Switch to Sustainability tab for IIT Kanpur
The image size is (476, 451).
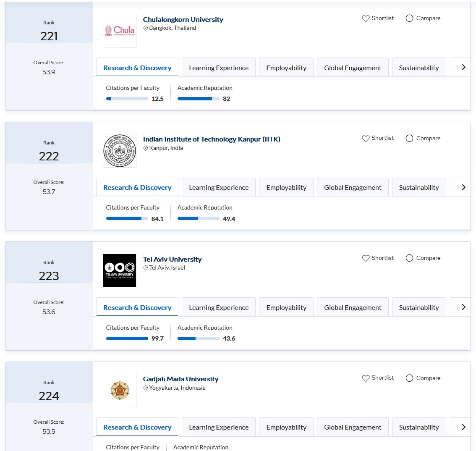(418, 188)
